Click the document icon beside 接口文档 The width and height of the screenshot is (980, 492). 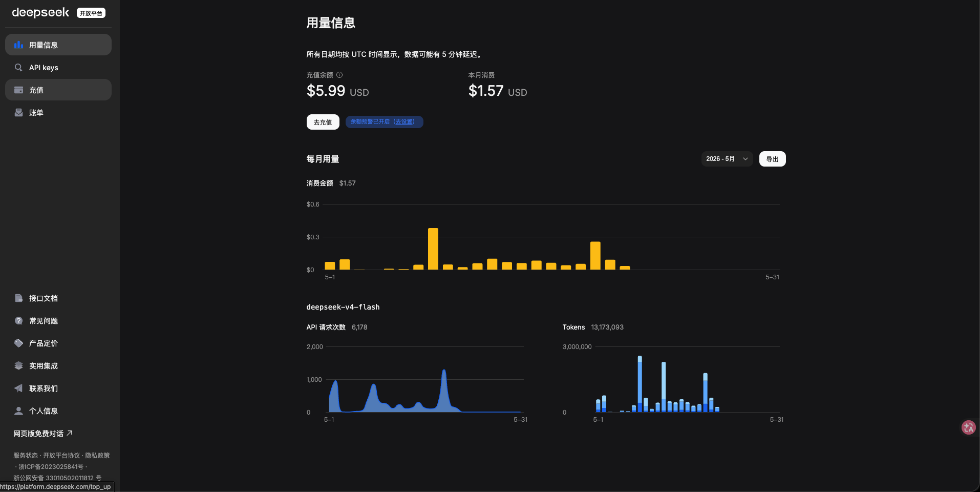(x=18, y=298)
